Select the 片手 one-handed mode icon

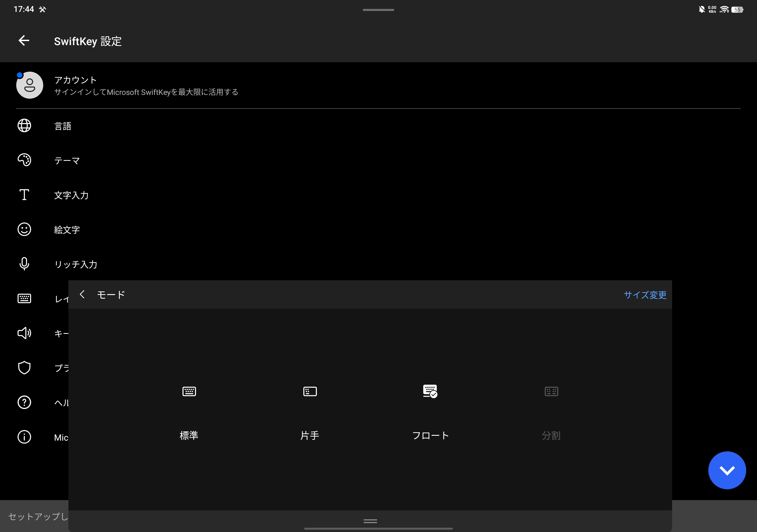(x=310, y=391)
